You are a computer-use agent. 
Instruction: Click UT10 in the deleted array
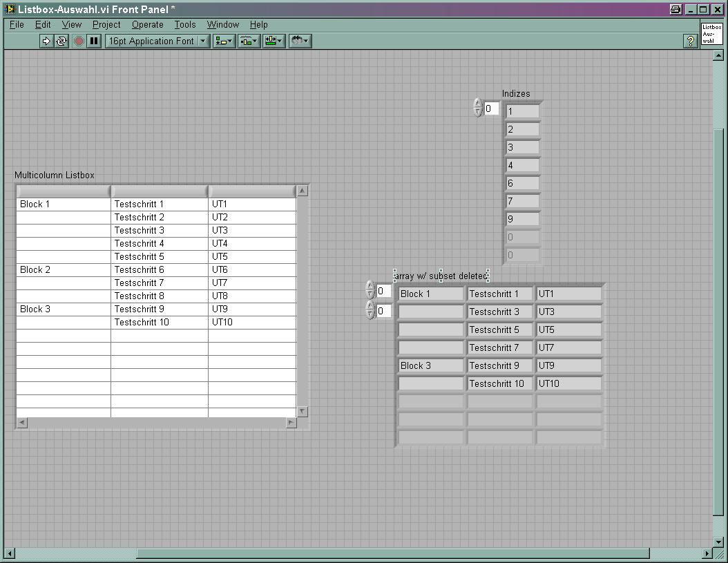pyautogui.click(x=568, y=383)
